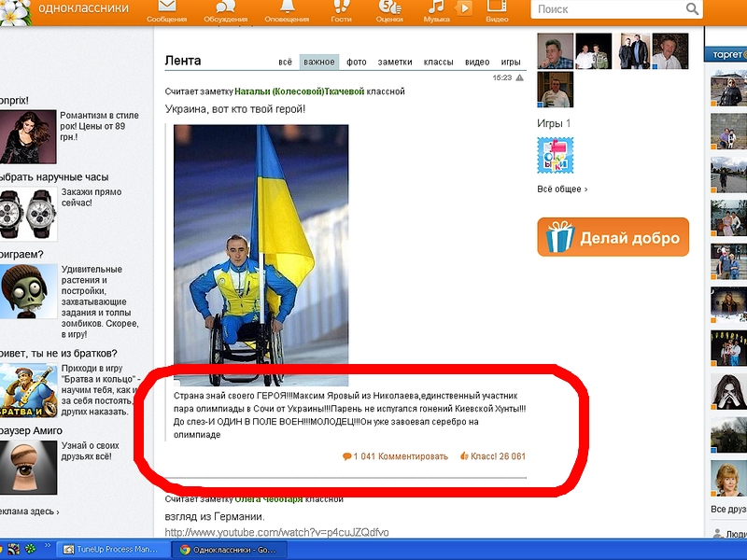The image size is (747, 560).
Task: Open TuneUp Process Manager from taskbar
Action: click(x=101, y=550)
